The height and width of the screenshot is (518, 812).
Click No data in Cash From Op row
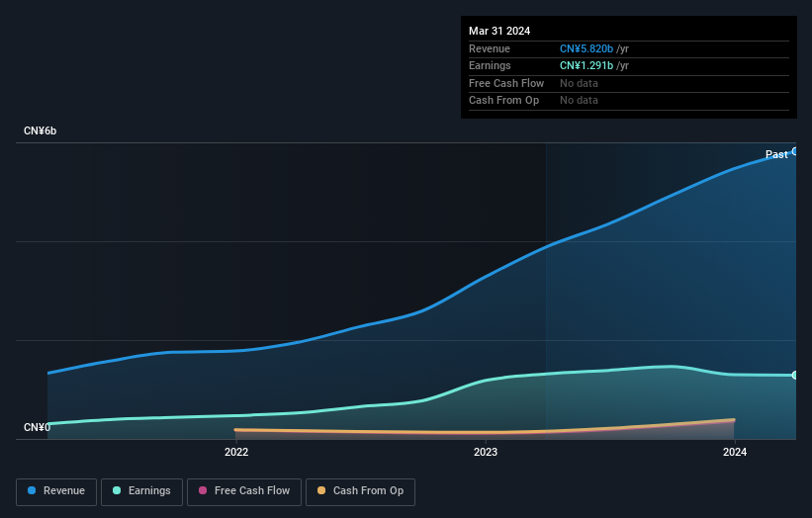coord(579,101)
